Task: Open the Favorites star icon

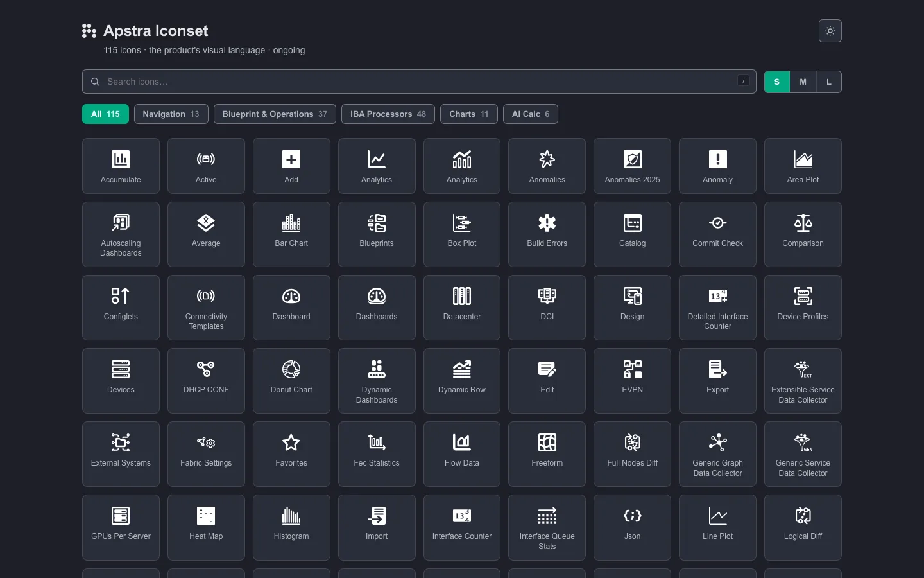Action: pos(291,454)
